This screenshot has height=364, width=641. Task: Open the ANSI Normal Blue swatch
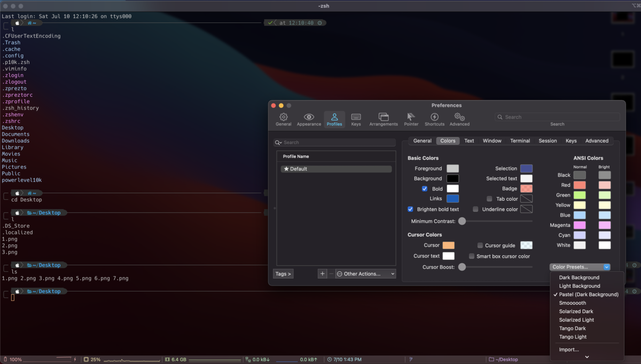[580, 215]
